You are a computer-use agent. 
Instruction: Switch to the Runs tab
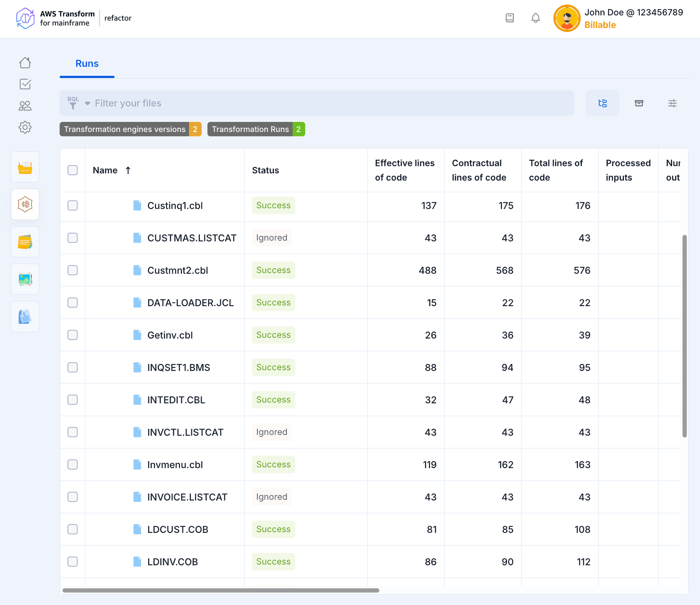coord(87,64)
